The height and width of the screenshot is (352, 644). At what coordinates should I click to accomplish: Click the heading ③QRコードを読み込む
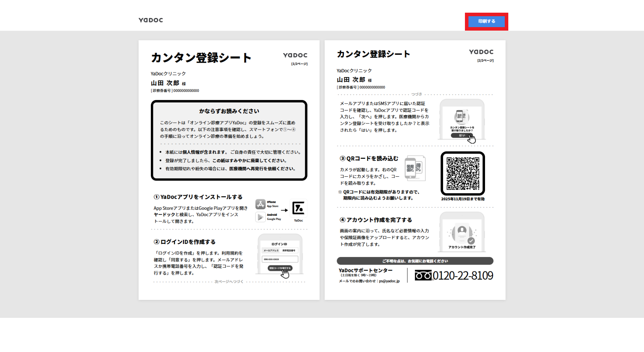coord(369,158)
